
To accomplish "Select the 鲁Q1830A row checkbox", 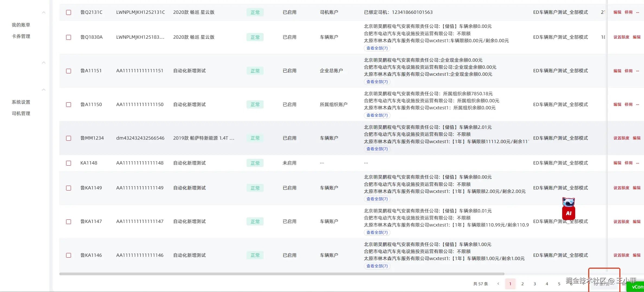I will pos(69,37).
